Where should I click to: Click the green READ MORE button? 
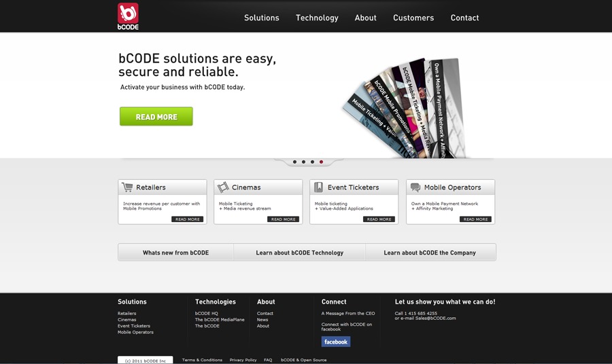pyautogui.click(x=156, y=117)
